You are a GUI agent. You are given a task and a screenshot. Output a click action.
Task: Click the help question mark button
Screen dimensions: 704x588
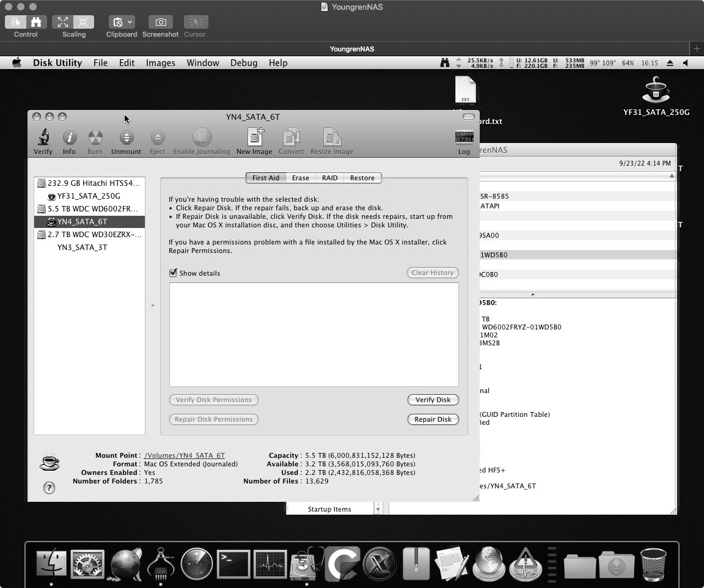pyautogui.click(x=49, y=488)
